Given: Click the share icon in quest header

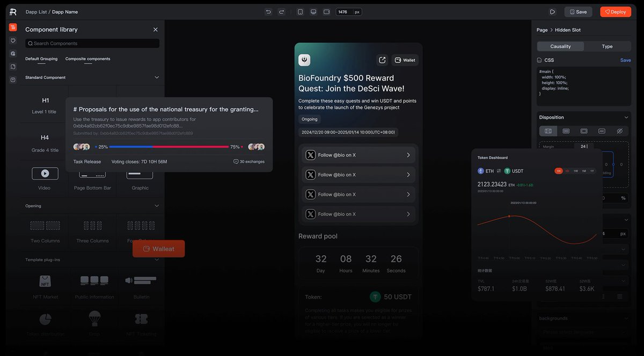Looking at the screenshot, I should pyautogui.click(x=382, y=60).
